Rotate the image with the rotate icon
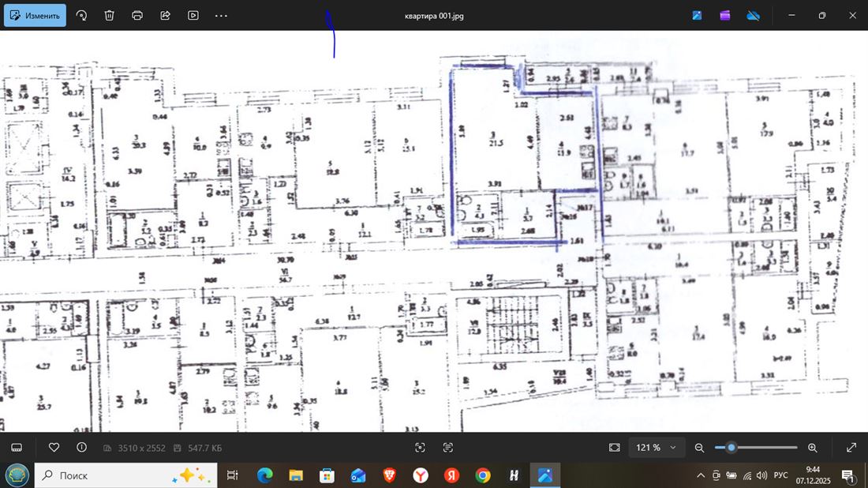The height and width of the screenshot is (488, 868). point(81,15)
